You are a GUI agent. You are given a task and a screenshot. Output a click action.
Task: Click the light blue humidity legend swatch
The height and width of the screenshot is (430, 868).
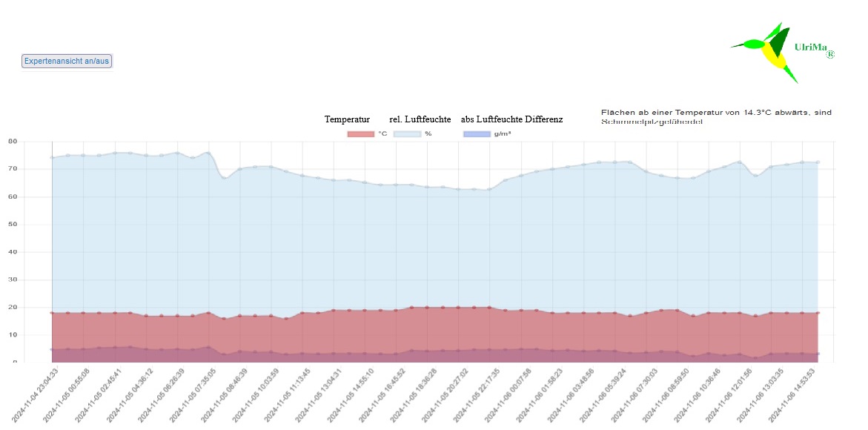(407, 133)
